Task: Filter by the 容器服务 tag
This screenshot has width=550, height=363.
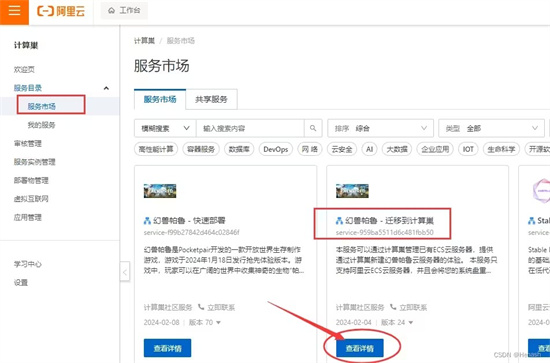Action: tap(201, 149)
